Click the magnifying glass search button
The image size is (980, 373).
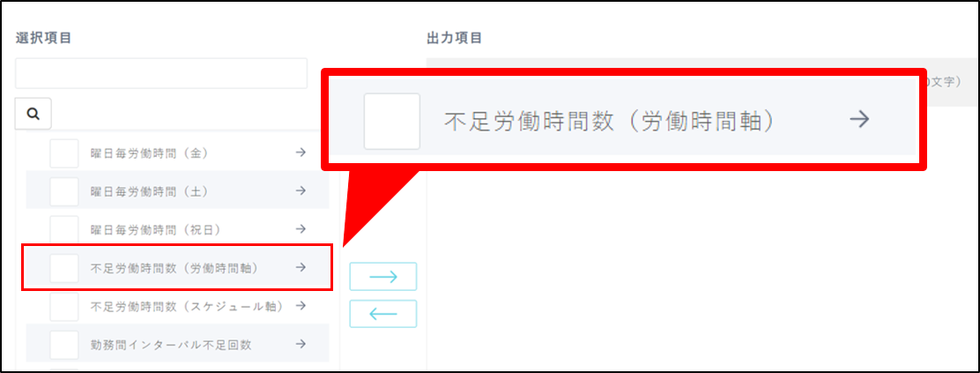coord(33,114)
